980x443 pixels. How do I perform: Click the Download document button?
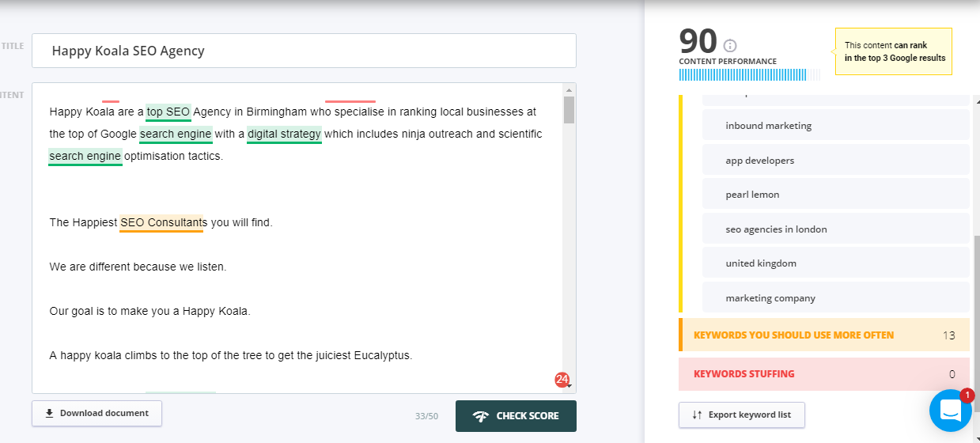(96, 413)
